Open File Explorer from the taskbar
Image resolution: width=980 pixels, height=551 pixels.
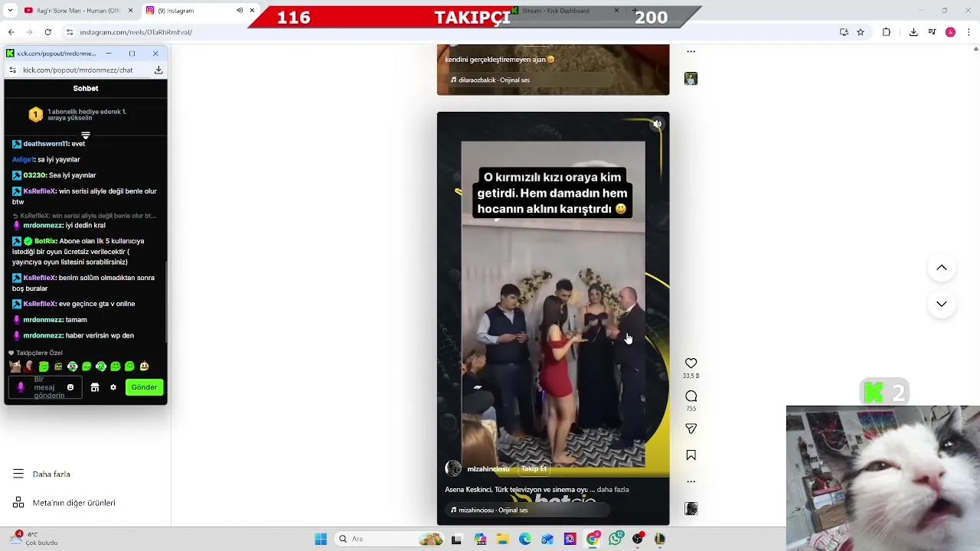(502, 539)
